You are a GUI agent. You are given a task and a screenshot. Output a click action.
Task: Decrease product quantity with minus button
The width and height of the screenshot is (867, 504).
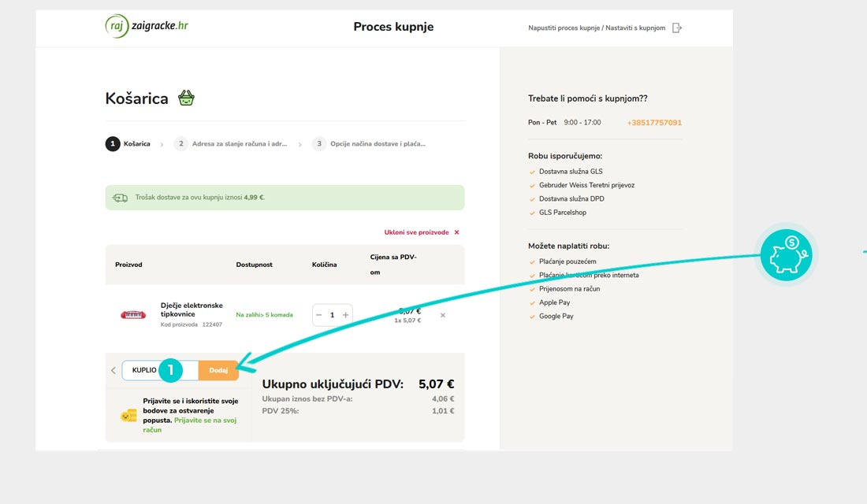pyautogui.click(x=319, y=315)
